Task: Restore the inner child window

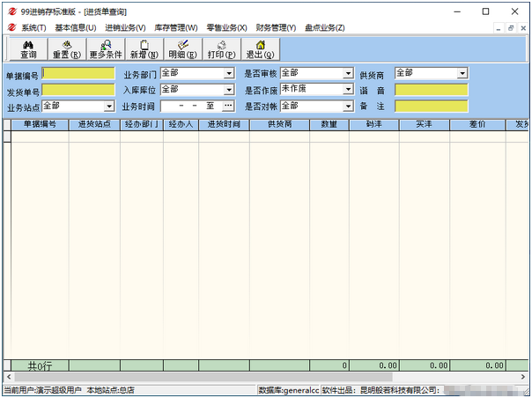Action: (x=511, y=28)
